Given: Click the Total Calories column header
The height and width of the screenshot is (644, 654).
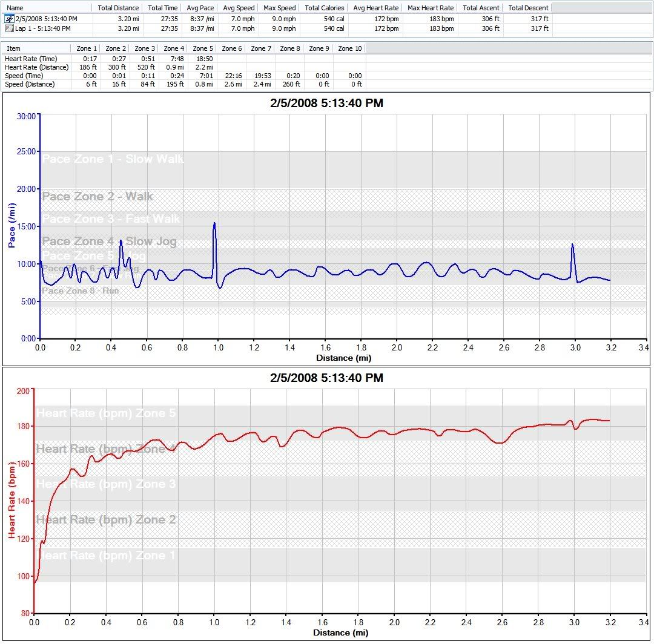Looking at the screenshot, I should pos(325,8).
